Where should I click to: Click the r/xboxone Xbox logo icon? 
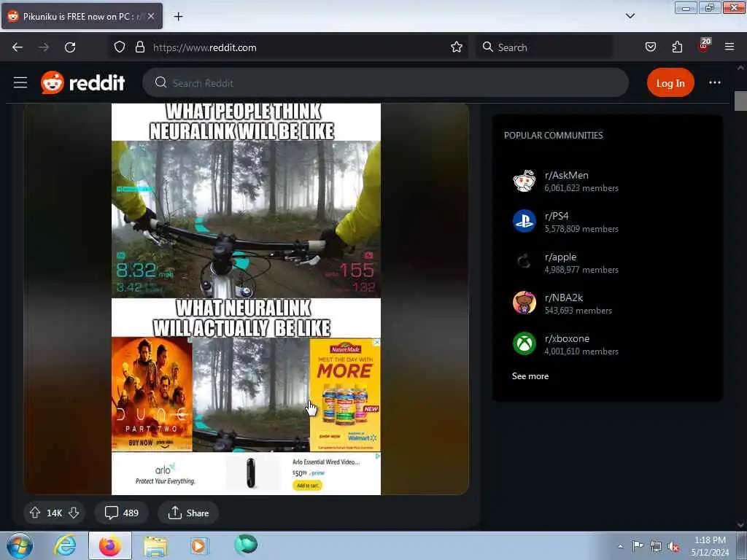tap(524, 343)
